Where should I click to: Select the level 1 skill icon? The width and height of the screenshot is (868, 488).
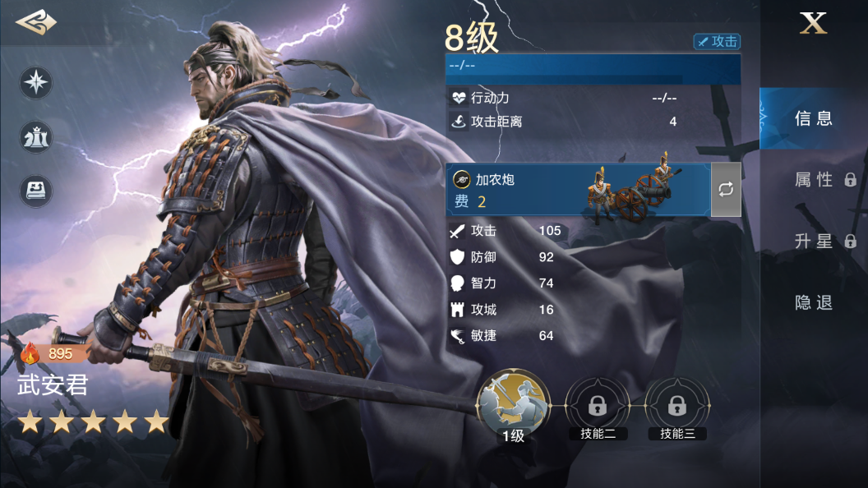[514, 407]
